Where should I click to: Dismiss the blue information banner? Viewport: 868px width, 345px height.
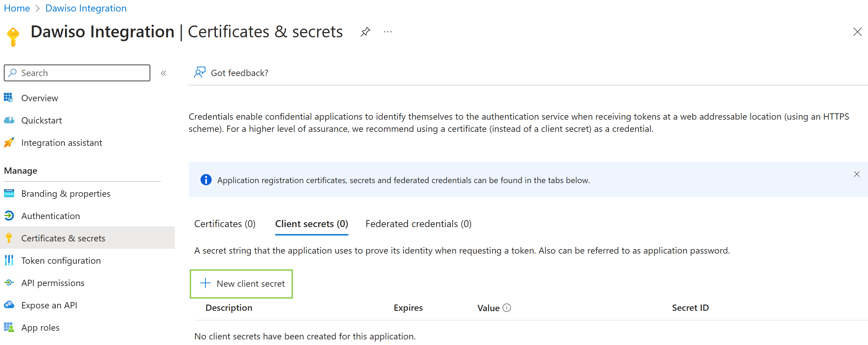coord(856,174)
